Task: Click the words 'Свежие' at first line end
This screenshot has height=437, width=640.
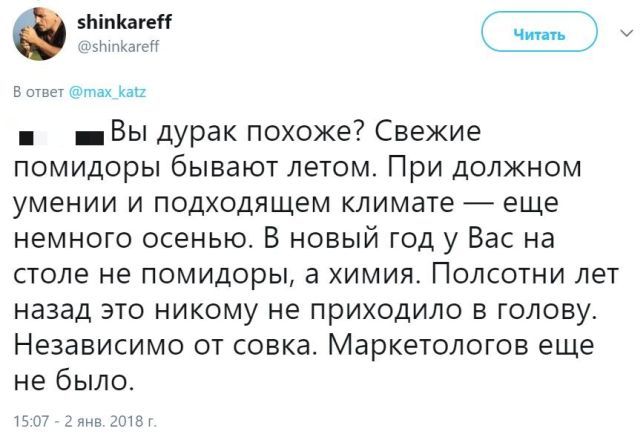Action: pos(427,132)
